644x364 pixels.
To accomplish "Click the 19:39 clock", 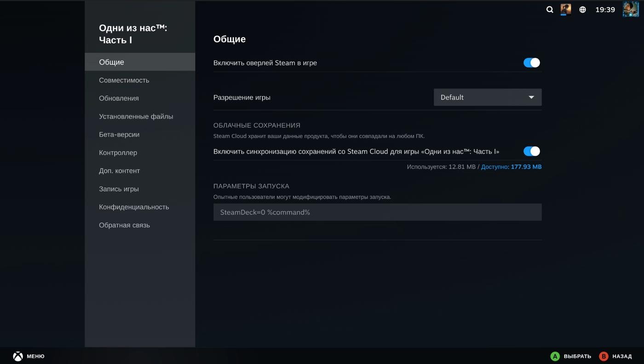I will click(x=605, y=10).
